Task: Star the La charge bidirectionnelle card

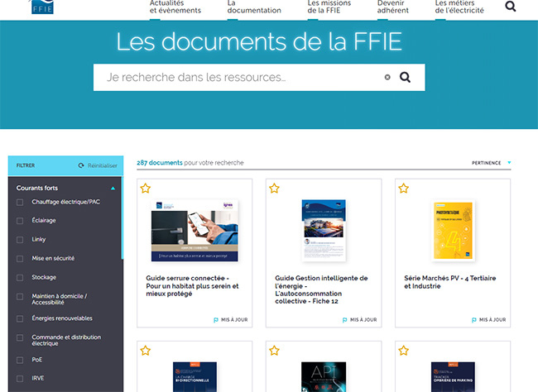Action: tap(145, 351)
